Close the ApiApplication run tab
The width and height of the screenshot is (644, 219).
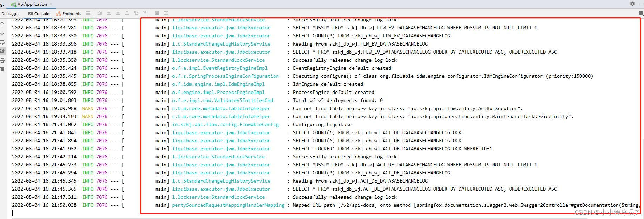click(51, 4)
